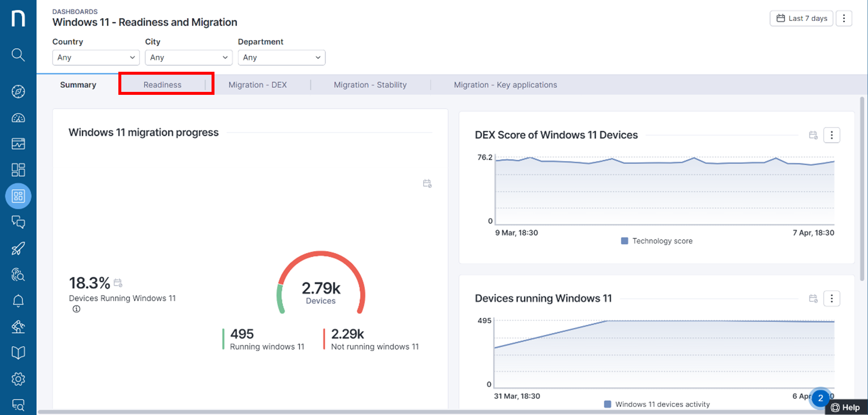Expand the City filter dropdown
This screenshot has height=415, width=868.
point(188,57)
